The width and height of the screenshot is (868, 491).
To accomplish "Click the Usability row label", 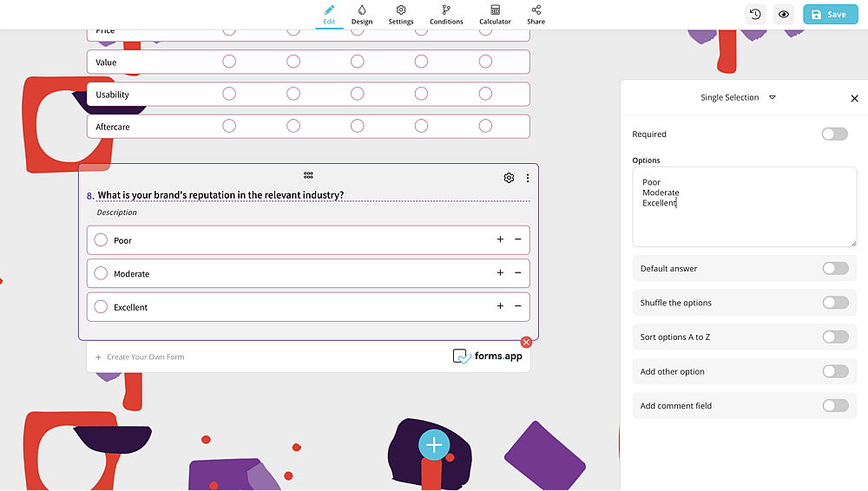I will 112,95.
